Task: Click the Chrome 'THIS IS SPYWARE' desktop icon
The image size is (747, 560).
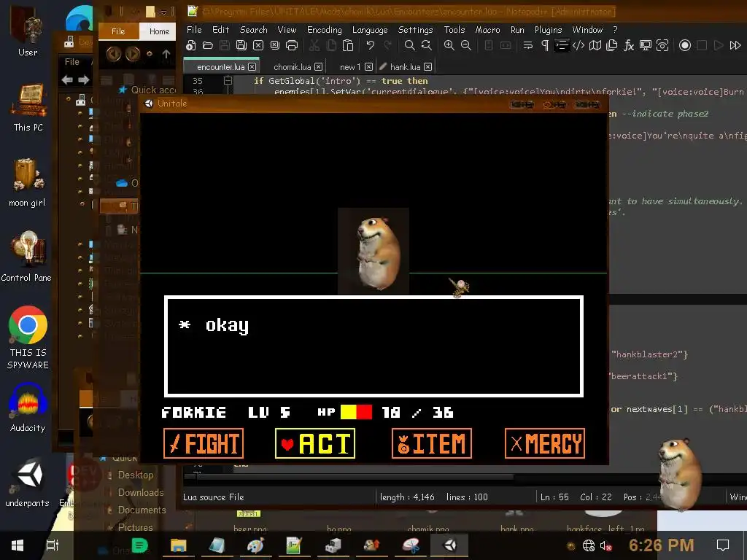Action: click(28, 338)
